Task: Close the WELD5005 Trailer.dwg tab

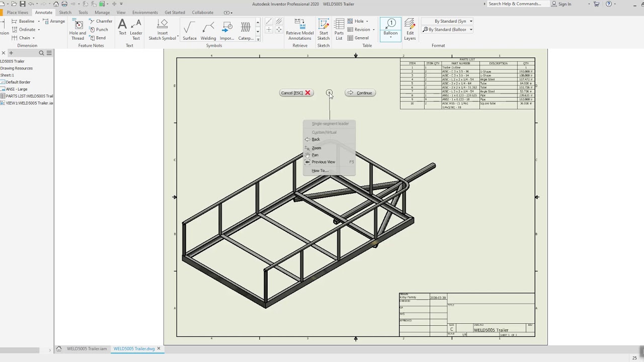Action: tap(158, 348)
